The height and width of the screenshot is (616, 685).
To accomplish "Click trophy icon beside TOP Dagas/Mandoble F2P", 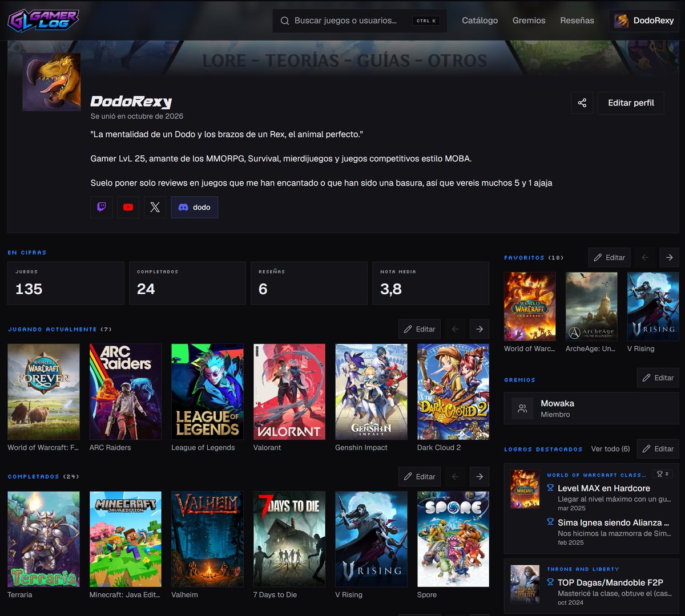I will click(550, 582).
